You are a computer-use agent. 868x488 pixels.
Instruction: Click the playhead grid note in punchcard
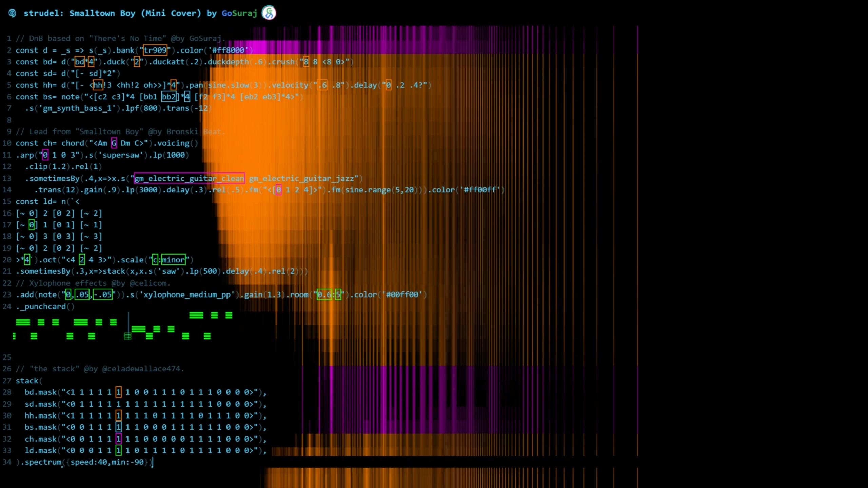127,336
